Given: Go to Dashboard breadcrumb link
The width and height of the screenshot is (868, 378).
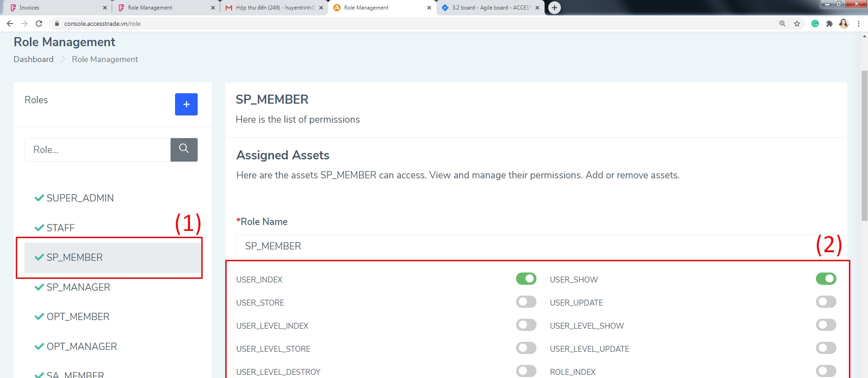Looking at the screenshot, I should 33,59.
